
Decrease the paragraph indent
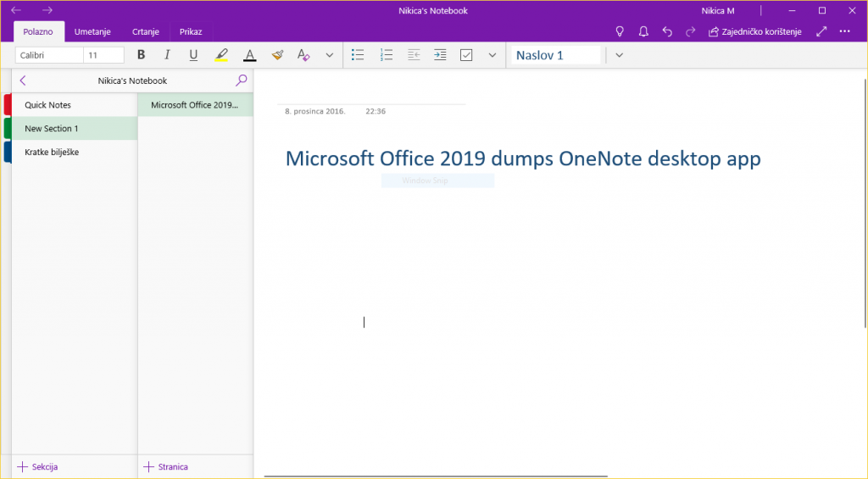(x=414, y=55)
